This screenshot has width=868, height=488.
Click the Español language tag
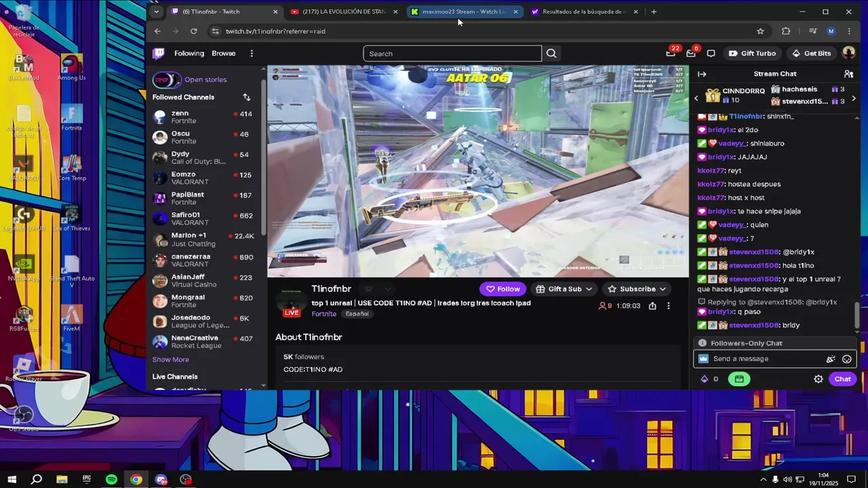pyautogui.click(x=357, y=314)
